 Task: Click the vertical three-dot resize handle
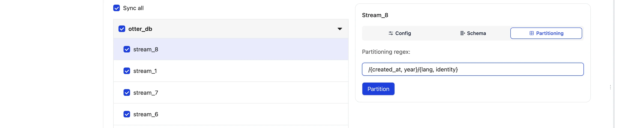[x=610, y=87]
